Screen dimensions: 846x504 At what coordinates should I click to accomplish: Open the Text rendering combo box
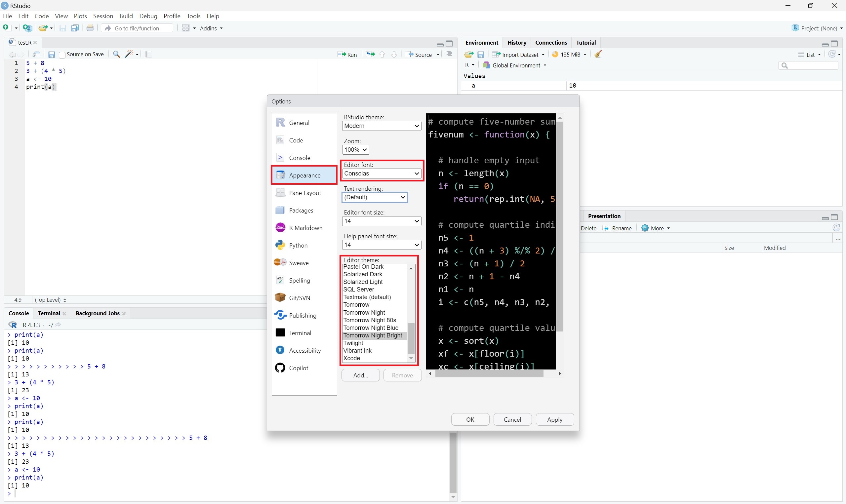pos(375,197)
